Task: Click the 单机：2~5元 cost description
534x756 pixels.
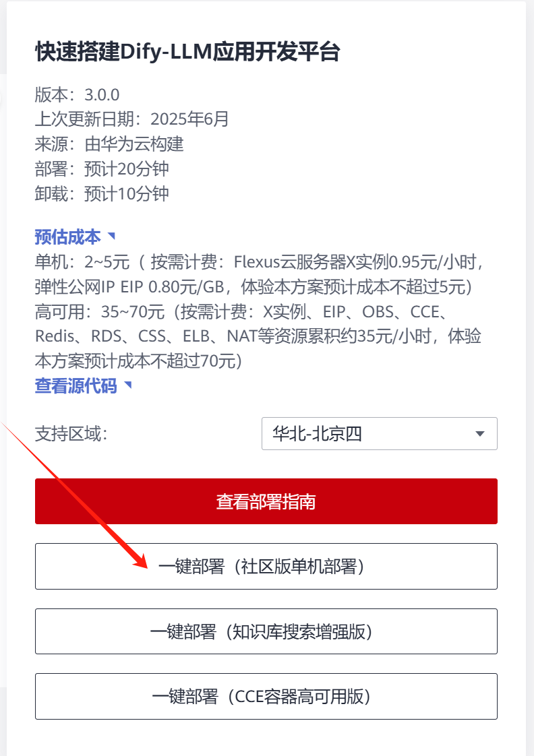Action: (x=258, y=274)
